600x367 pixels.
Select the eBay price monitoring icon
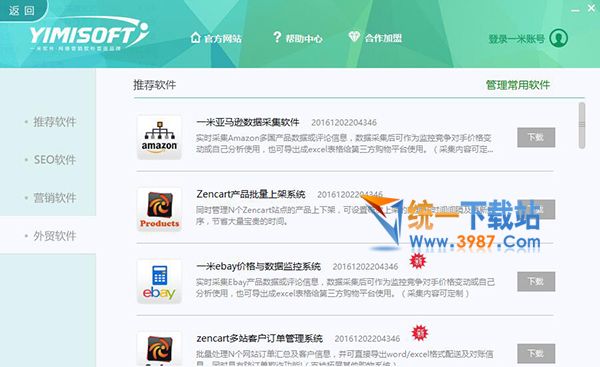coord(159,282)
